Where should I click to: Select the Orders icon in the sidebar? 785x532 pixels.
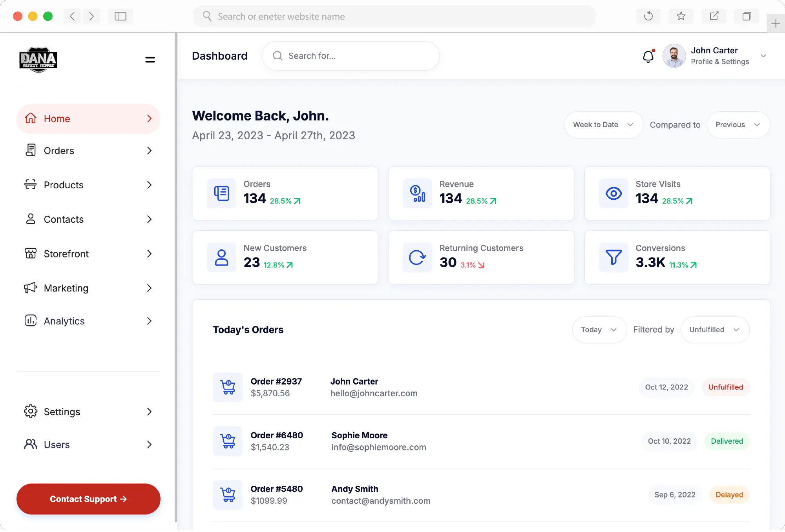31,151
